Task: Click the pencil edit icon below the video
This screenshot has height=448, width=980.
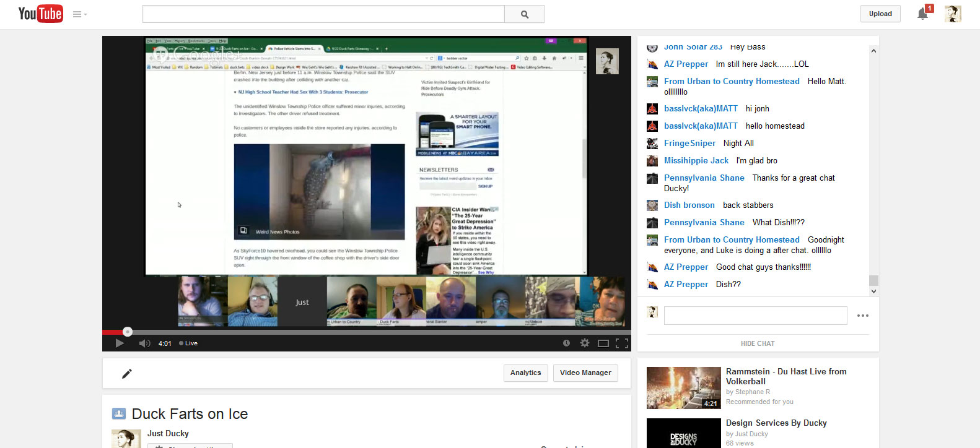Action: (x=127, y=373)
